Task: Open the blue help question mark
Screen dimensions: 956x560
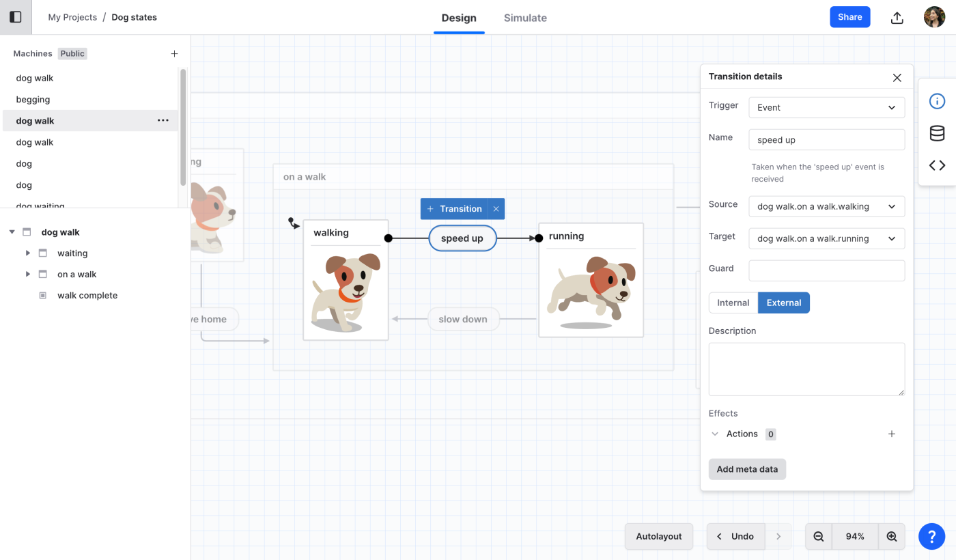Action: (x=931, y=537)
